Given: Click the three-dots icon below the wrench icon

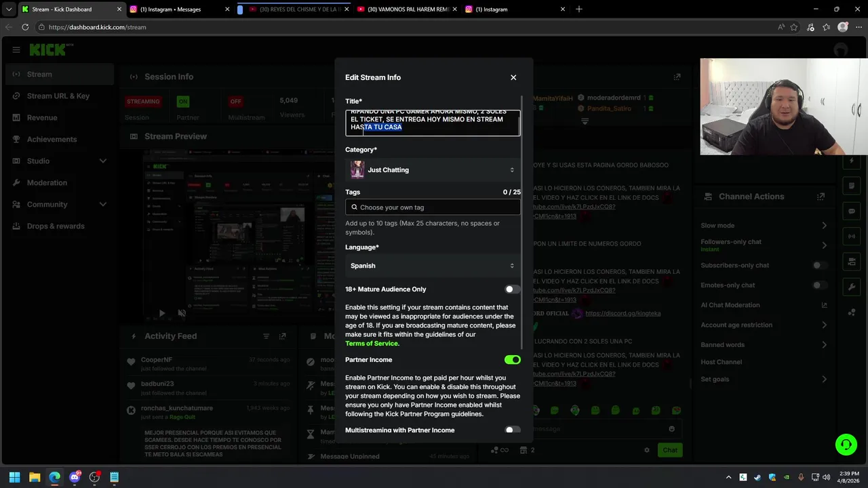Looking at the screenshot, I should point(852,312).
